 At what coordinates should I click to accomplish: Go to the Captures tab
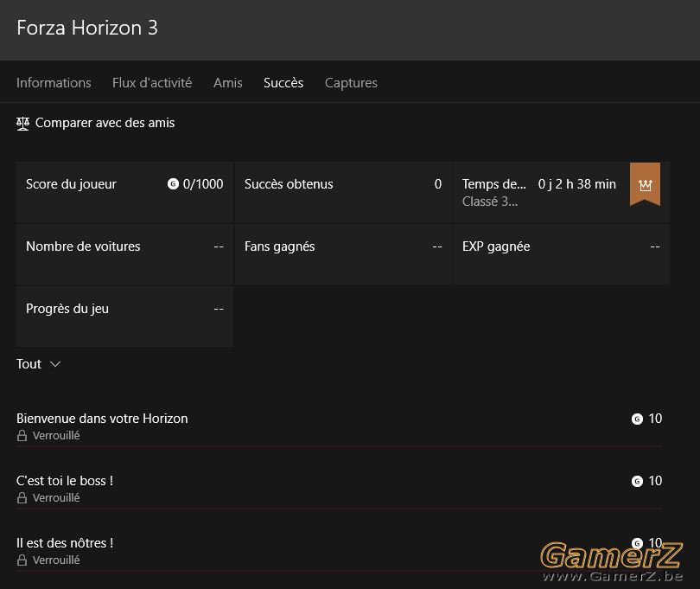click(351, 83)
